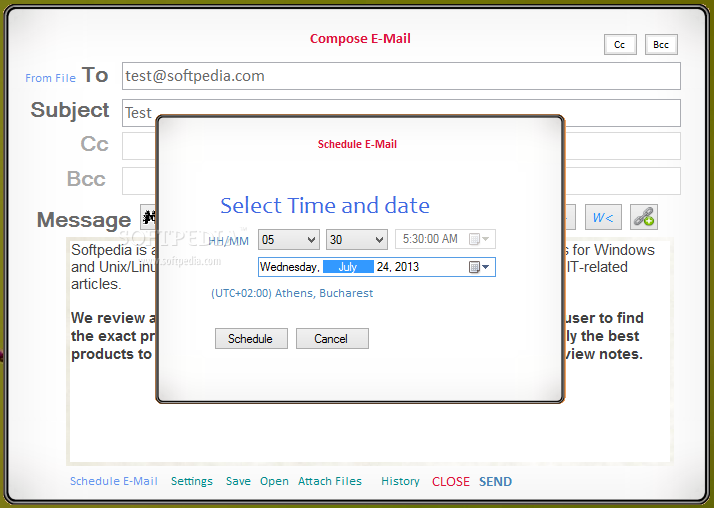Open History from bottom menu
714x508 pixels.
pyautogui.click(x=400, y=481)
